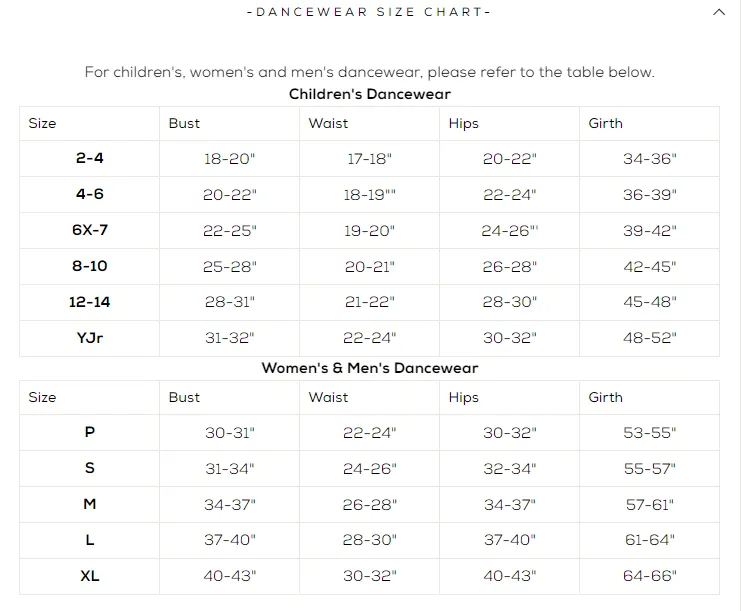Screen dimensions: 741x611
Task: Click the YJr size cell
Action: (x=89, y=337)
